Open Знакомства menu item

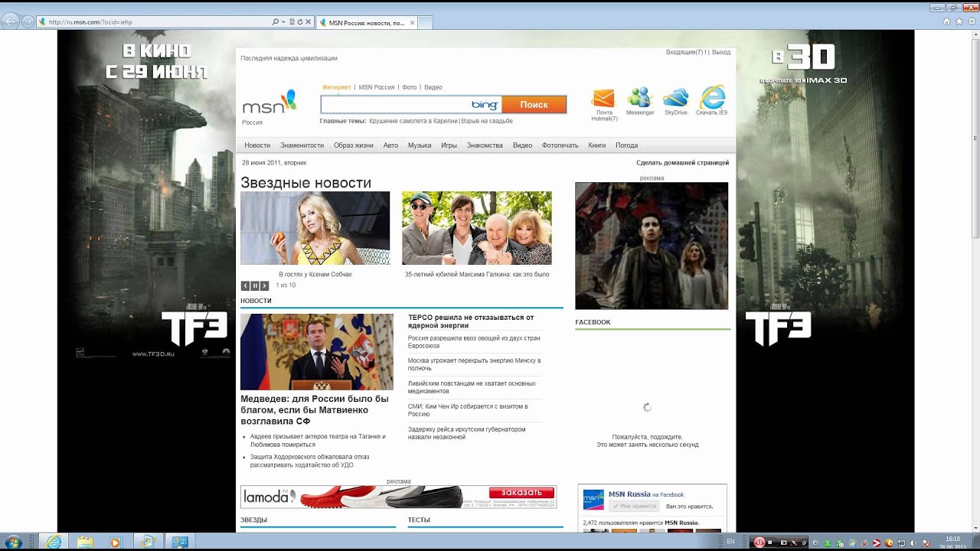(x=485, y=145)
